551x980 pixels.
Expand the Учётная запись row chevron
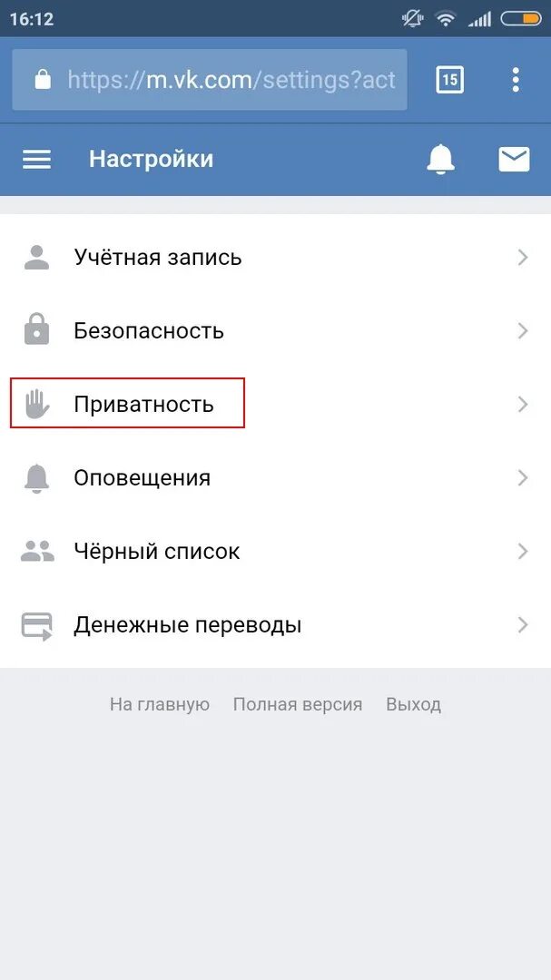(x=523, y=257)
